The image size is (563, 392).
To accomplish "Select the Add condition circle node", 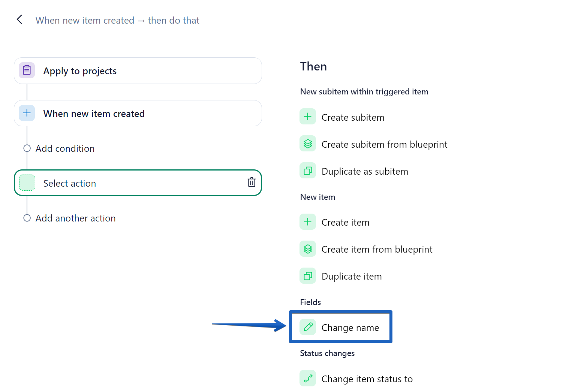I will [27, 148].
